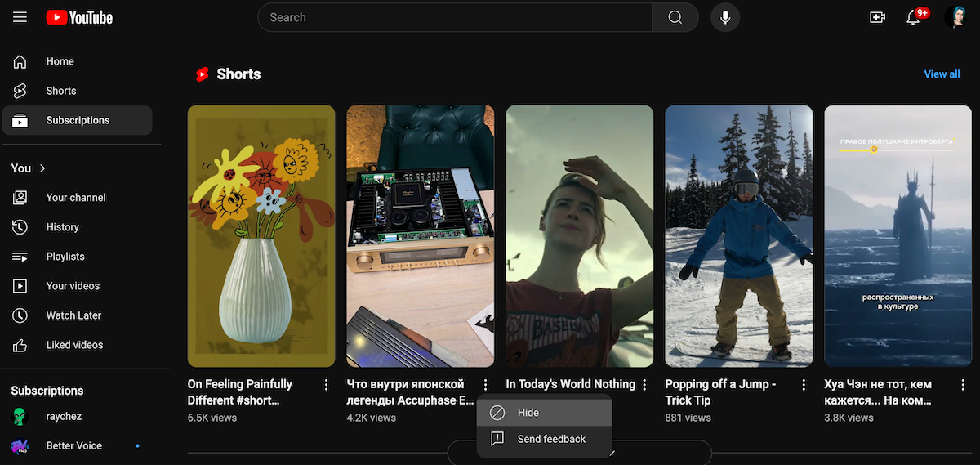Click the YouTube logo
Viewport: 980px width, 465px height.
(79, 17)
